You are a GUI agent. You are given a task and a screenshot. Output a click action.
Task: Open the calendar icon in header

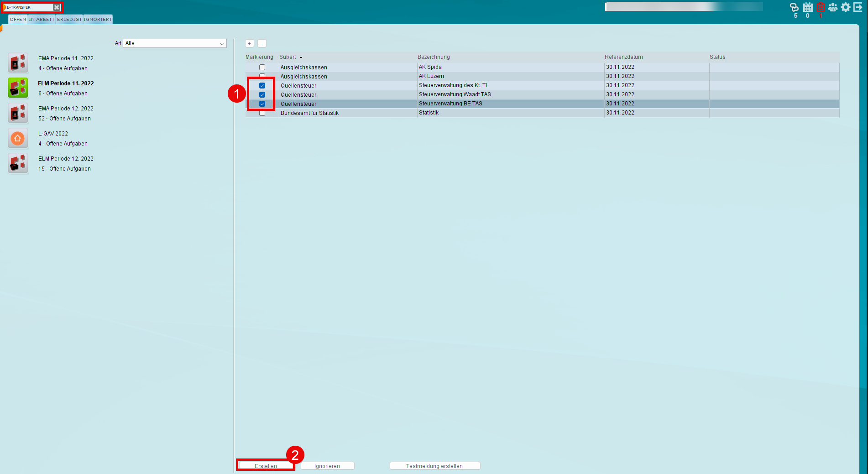pyautogui.click(x=808, y=7)
